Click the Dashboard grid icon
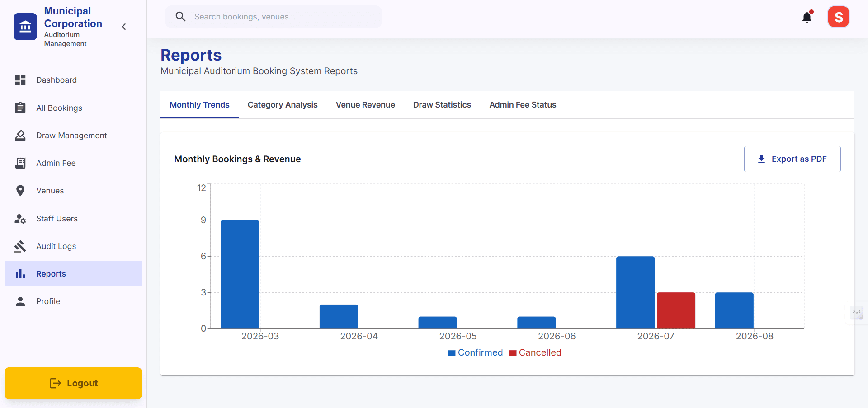This screenshot has width=868, height=408. [20, 80]
